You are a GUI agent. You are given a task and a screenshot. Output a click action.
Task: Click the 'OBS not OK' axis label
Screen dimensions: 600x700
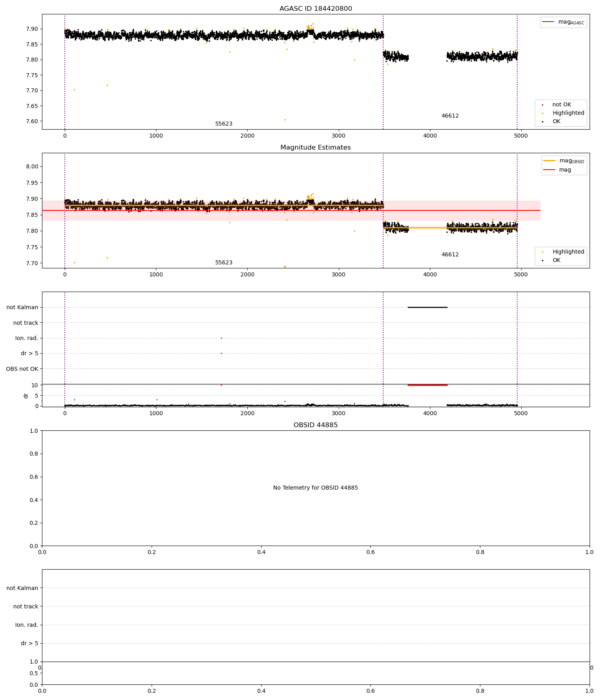tap(22, 369)
